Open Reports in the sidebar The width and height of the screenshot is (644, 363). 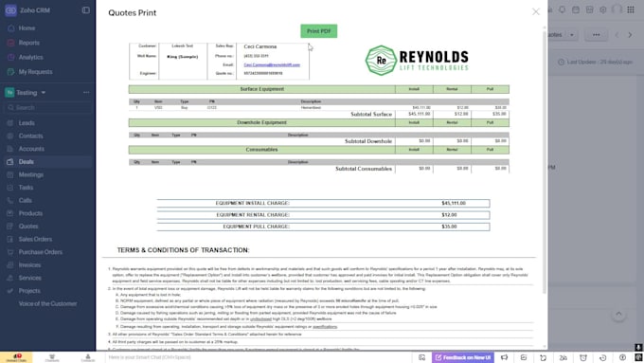[x=28, y=43]
